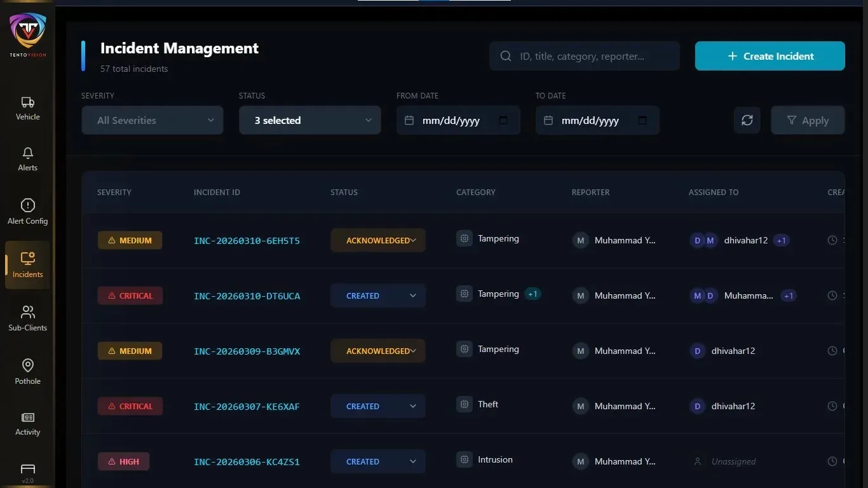This screenshot has width=868, height=488.
Task: Open Created status dropdown for INC-20260307-KE6XAF
Action: point(378,406)
